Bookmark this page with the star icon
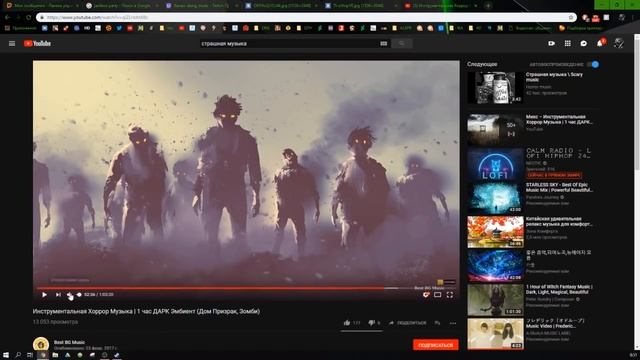This screenshot has width=640, height=360. click(571, 18)
